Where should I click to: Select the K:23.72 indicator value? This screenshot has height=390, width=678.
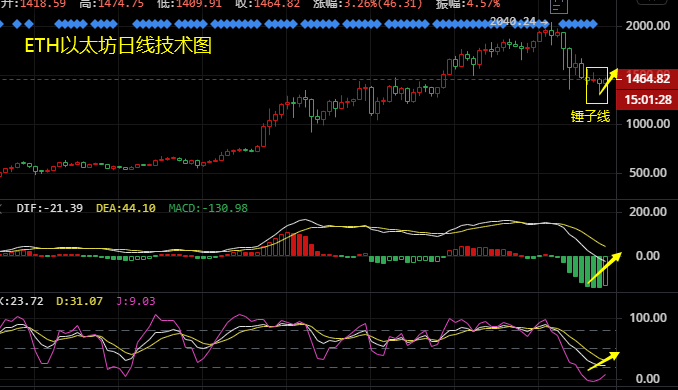[x=22, y=301]
